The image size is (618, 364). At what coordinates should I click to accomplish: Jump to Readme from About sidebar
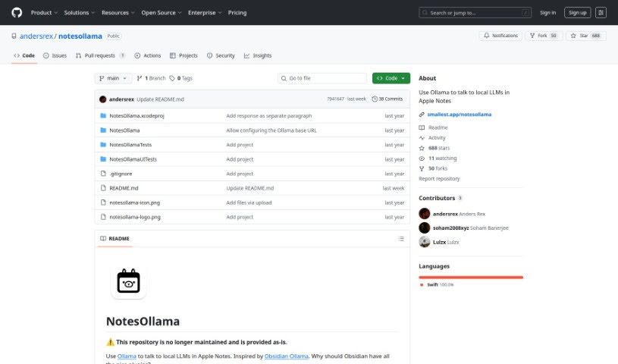point(433,127)
